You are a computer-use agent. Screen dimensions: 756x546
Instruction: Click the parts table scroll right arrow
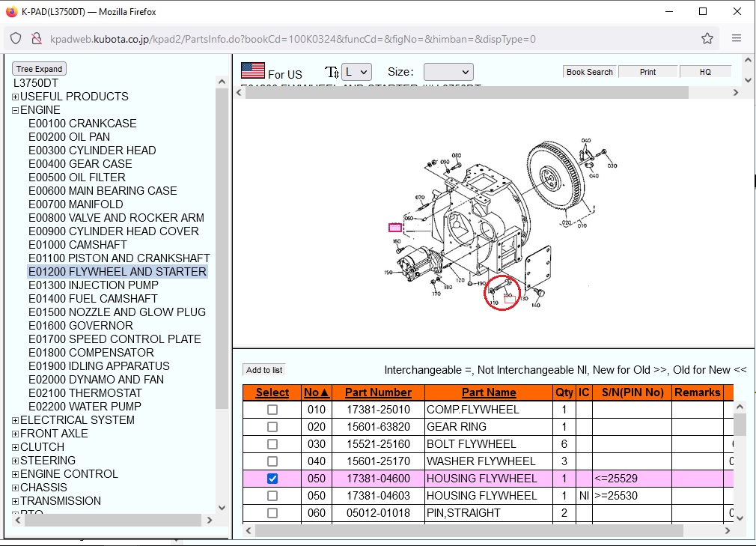pos(728,530)
